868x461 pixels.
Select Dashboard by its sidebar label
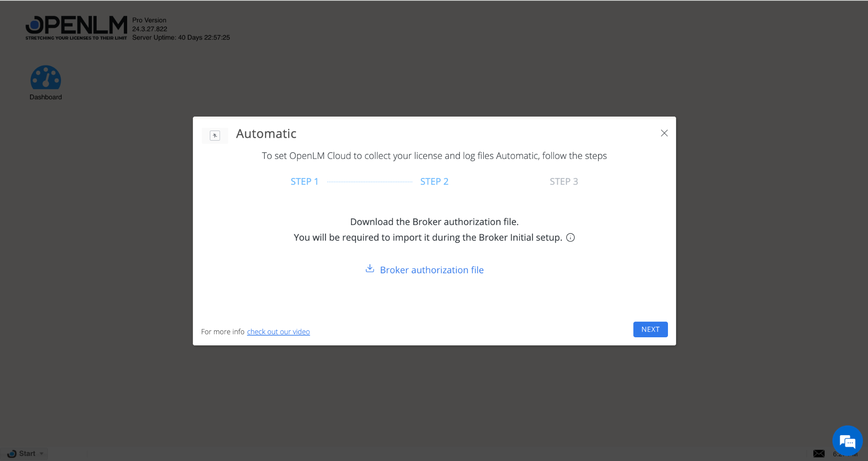pos(45,97)
